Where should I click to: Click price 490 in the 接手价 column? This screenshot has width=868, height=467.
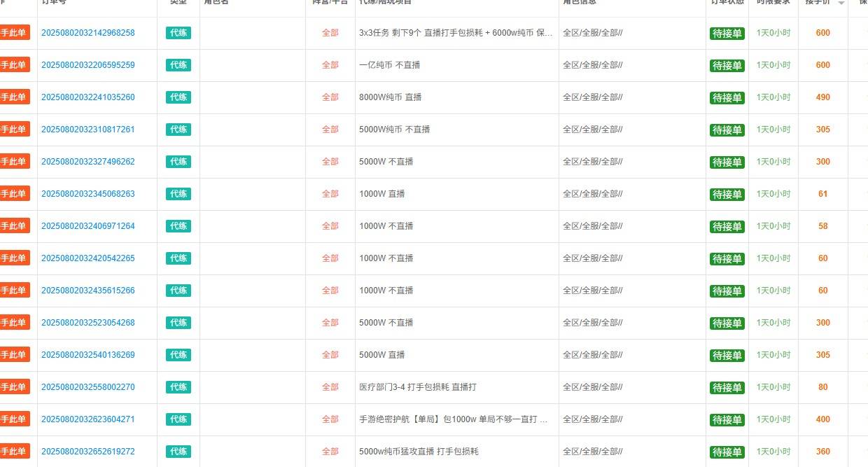[x=822, y=97]
